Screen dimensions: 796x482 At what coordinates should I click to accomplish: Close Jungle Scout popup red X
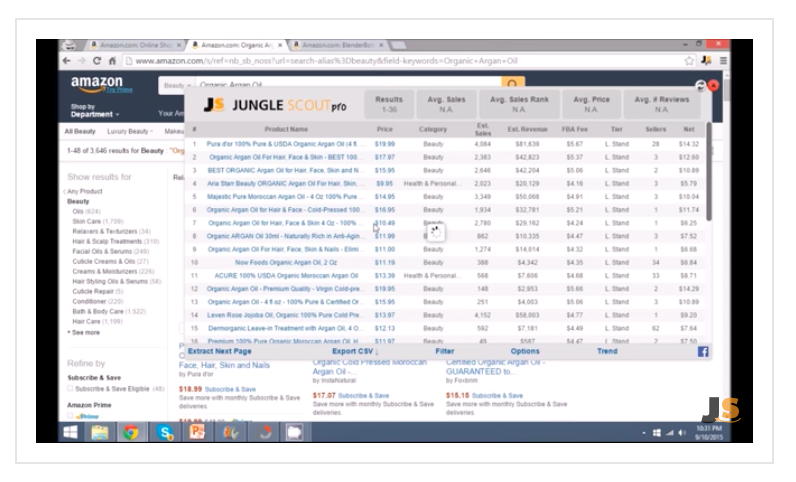point(713,85)
